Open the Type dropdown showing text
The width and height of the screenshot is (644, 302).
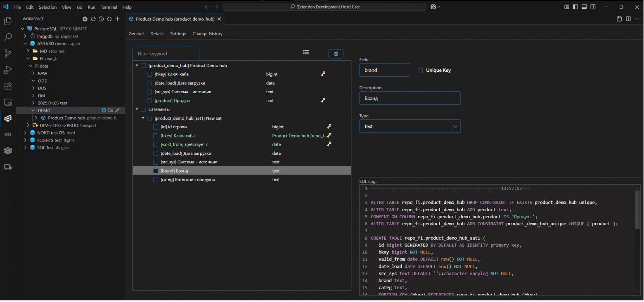pyautogui.click(x=410, y=126)
